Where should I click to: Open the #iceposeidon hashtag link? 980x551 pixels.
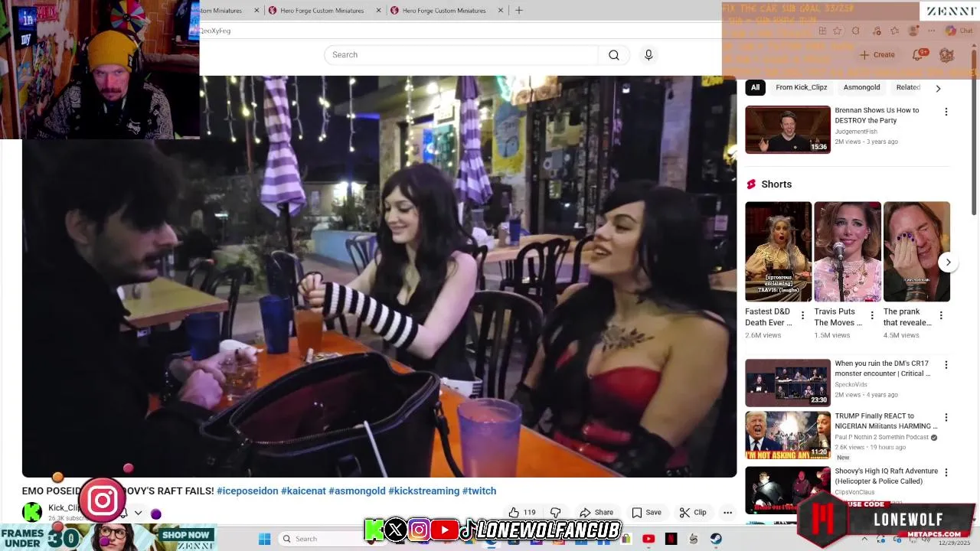tap(247, 491)
